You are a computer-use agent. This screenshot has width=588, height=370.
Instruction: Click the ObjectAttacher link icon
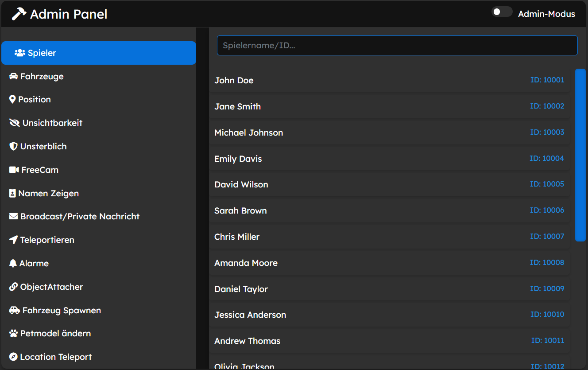[13, 287]
